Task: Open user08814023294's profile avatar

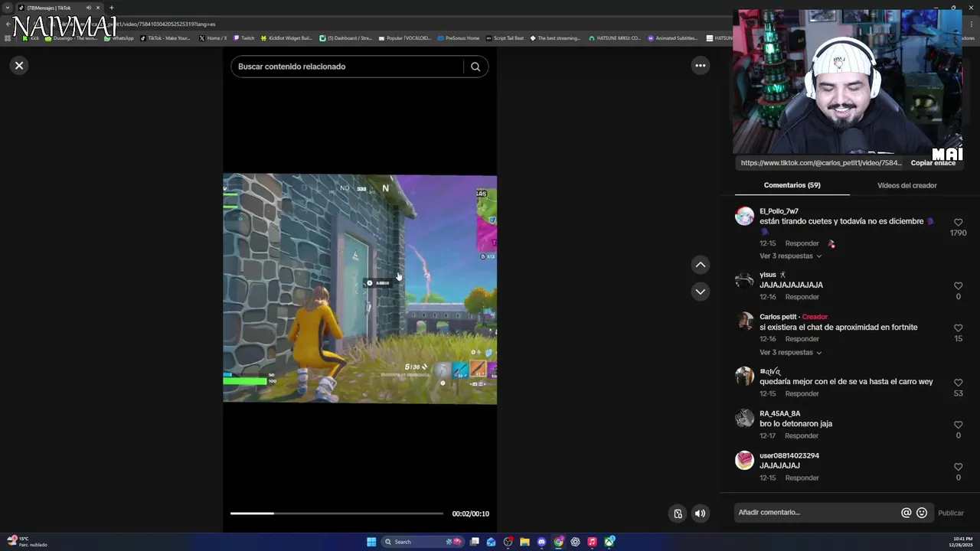Action: click(x=744, y=460)
